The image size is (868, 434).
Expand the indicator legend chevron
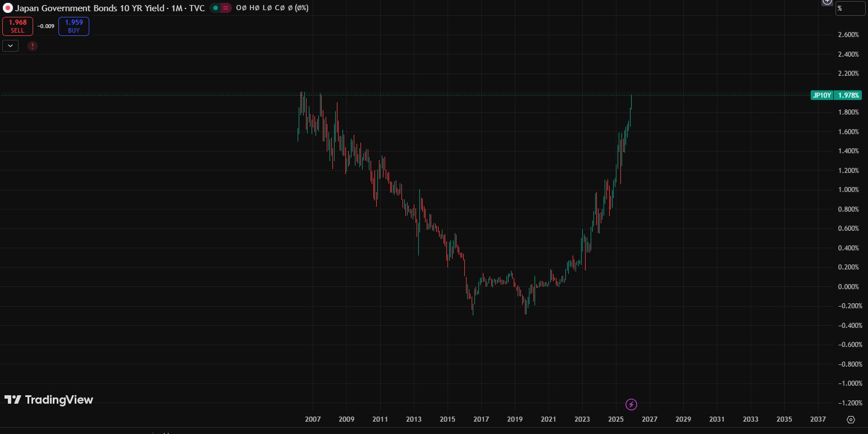[10, 46]
